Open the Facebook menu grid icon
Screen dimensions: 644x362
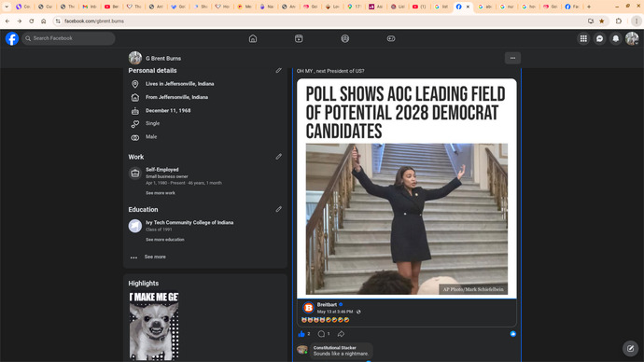point(583,38)
